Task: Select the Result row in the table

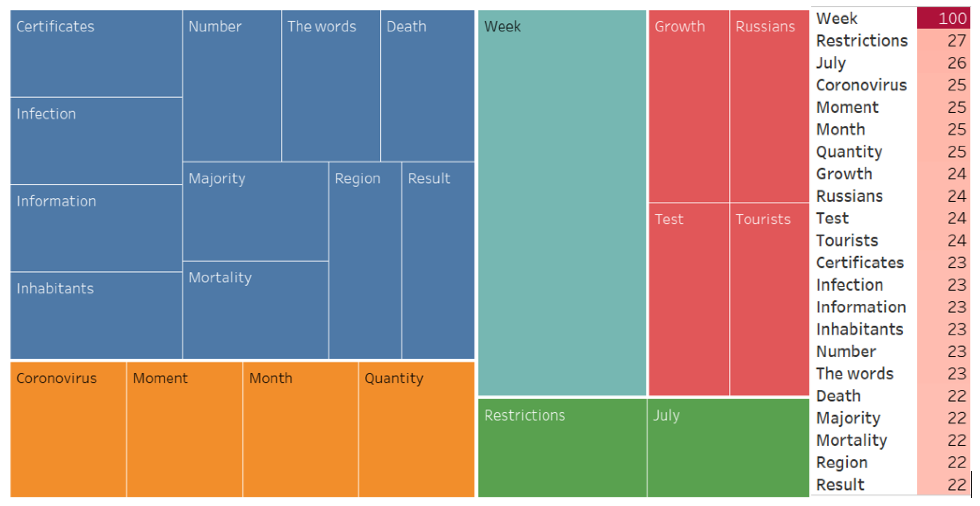Action: [891, 484]
